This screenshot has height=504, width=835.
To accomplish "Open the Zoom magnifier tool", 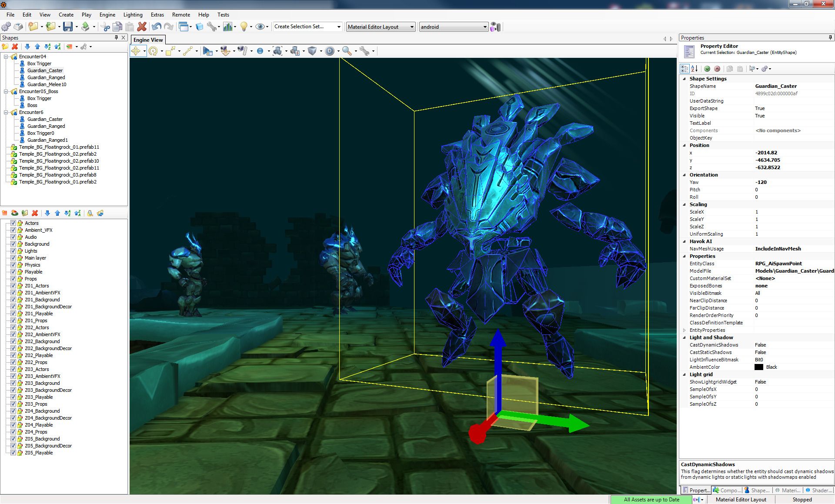I will (347, 51).
